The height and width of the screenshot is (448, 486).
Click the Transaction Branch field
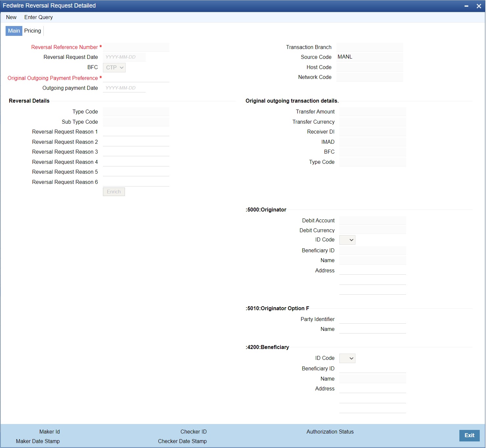[370, 47]
